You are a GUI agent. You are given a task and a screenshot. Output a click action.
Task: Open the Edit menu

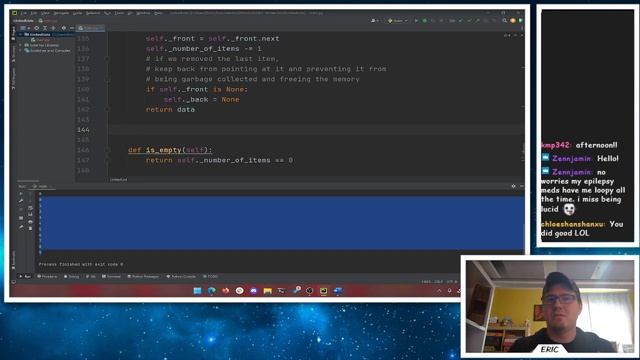click(34, 13)
